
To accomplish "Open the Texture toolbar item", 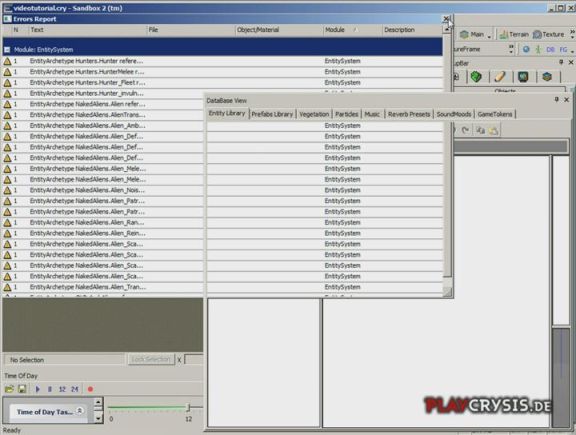I will (548, 35).
